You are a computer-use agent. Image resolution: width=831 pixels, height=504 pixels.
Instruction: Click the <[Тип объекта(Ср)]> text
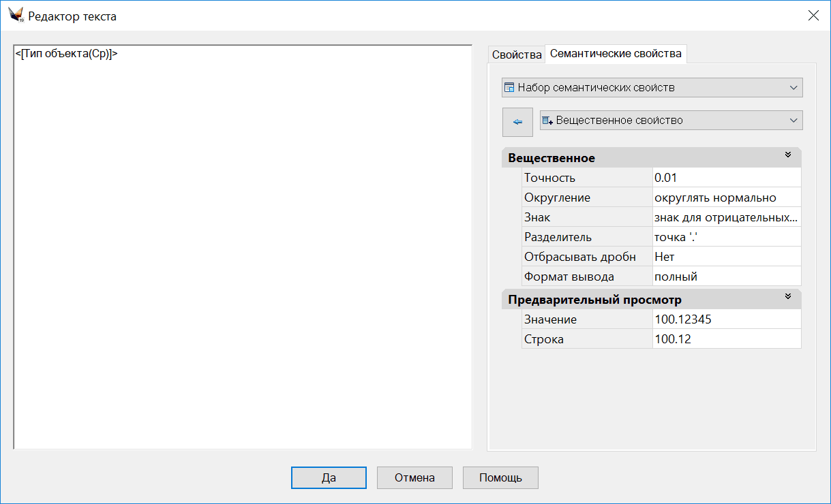coord(67,54)
